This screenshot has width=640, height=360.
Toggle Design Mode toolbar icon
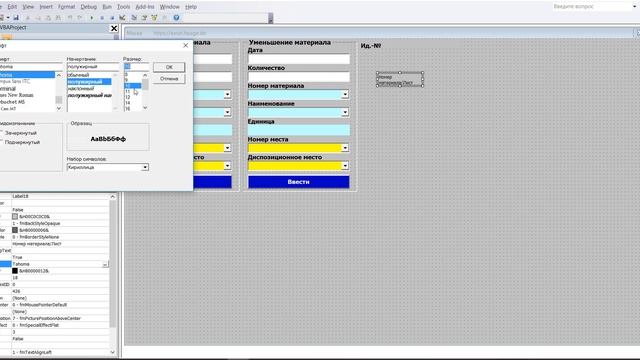[122, 18]
